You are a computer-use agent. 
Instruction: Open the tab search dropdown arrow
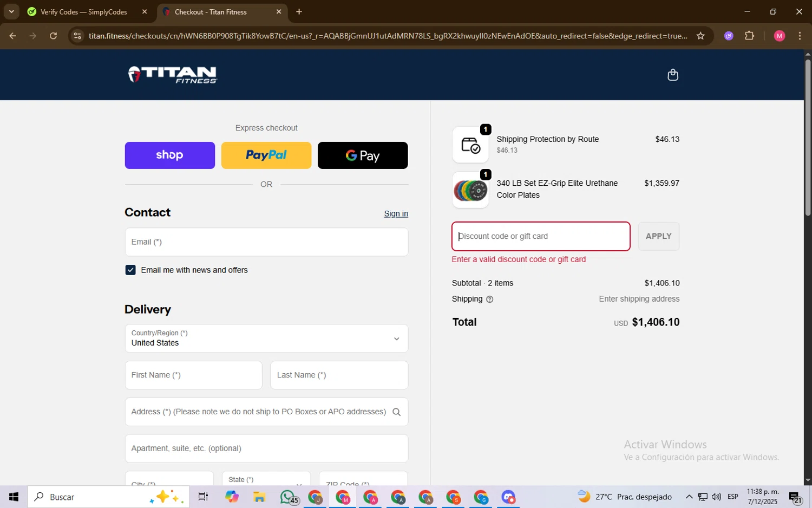(x=11, y=11)
